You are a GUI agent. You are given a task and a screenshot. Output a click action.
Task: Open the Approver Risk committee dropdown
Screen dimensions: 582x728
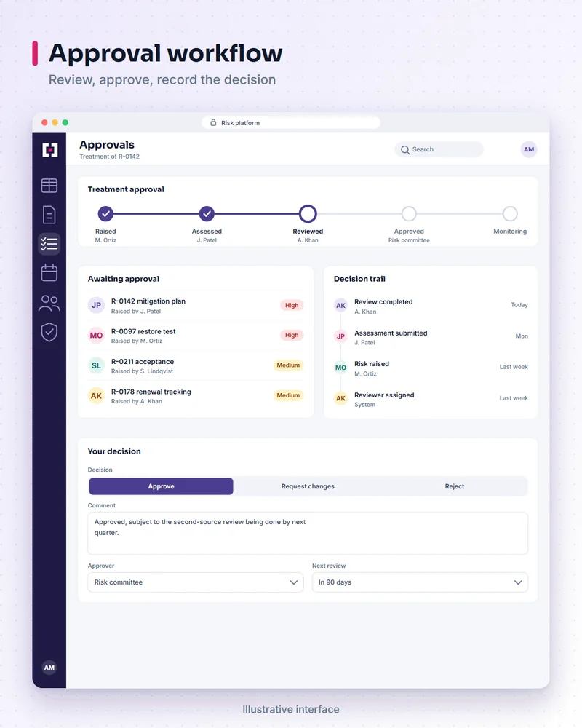tap(196, 582)
